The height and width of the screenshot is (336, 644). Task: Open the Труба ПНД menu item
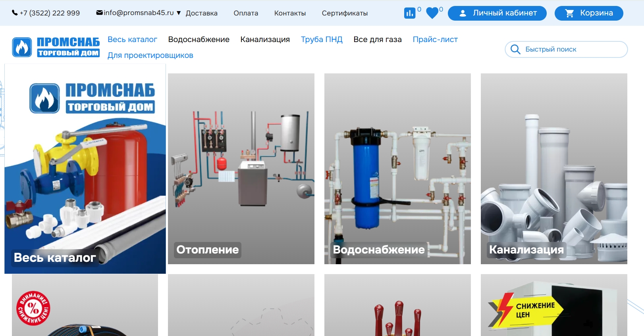click(322, 39)
